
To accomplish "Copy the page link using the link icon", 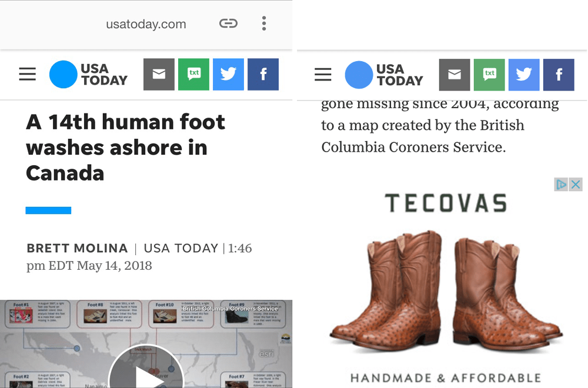I will tap(228, 24).
